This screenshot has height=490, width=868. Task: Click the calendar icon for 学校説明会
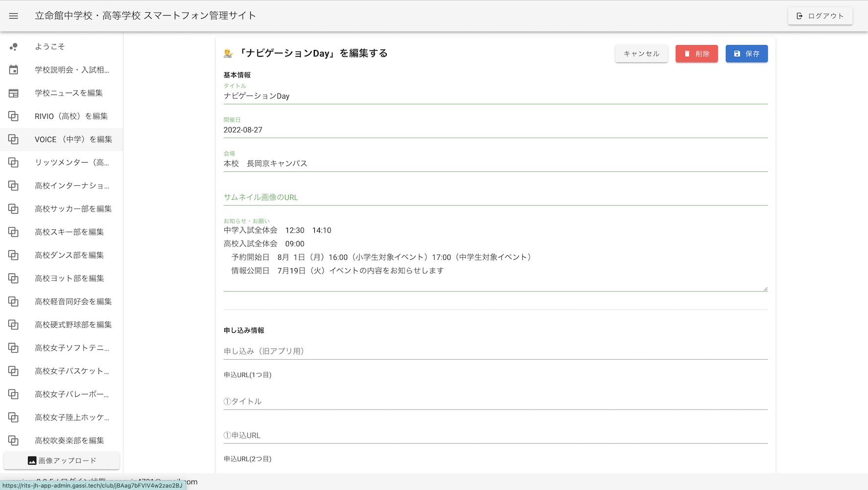click(x=14, y=70)
